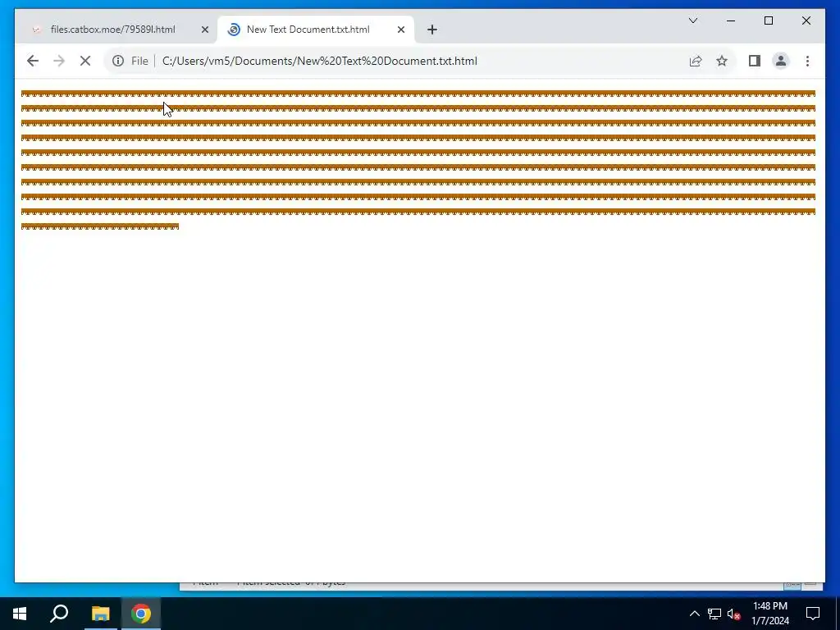Viewport: 840px width, 630px height.
Task: Show hidden system tray icons
Action: 694,614
